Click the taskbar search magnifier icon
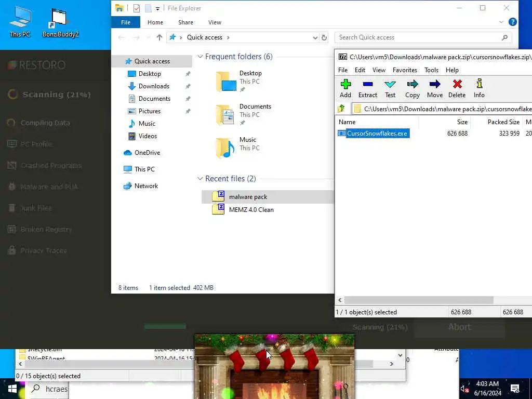 pyautogui.click(x=36, y=389)
